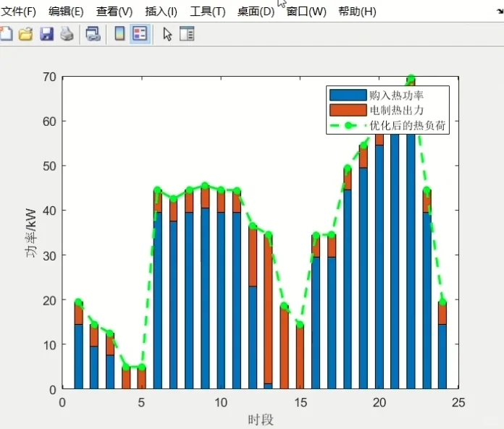Screen dimensions: 504x429
Task: Open the 插入(I) menu
Action: coord(161,12)
